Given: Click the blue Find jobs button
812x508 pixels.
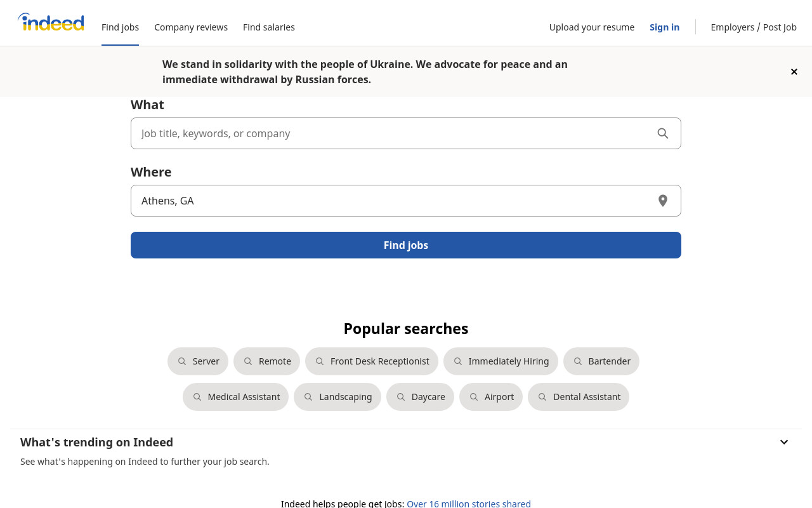Looking at the screenshot, I should (406, 245).
